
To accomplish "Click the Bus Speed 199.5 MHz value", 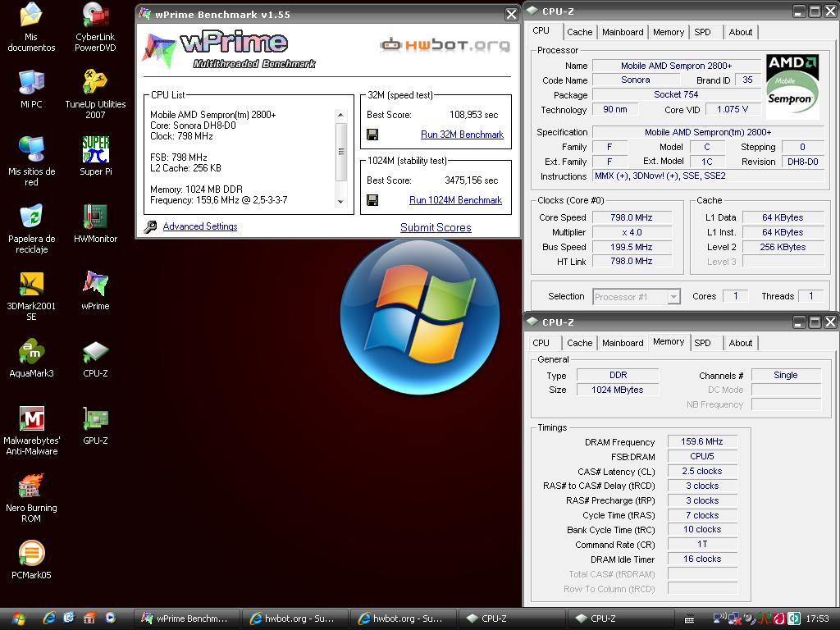I will 631,247.
